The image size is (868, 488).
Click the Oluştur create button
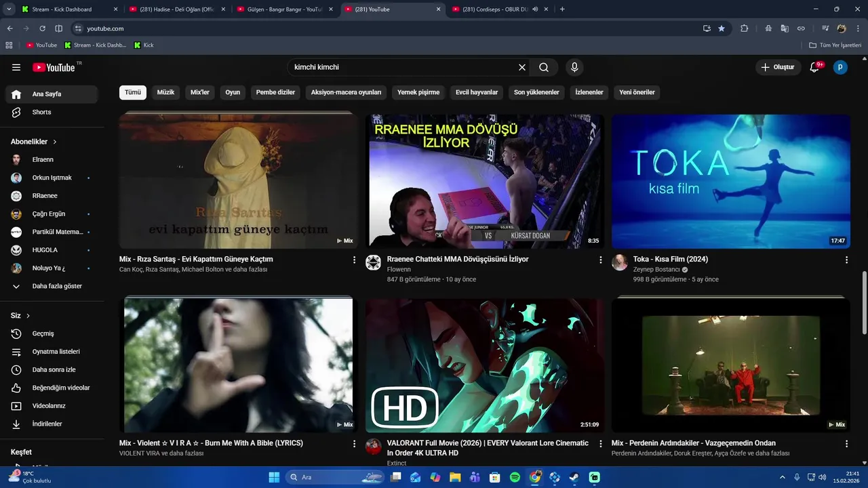point(777,67)
